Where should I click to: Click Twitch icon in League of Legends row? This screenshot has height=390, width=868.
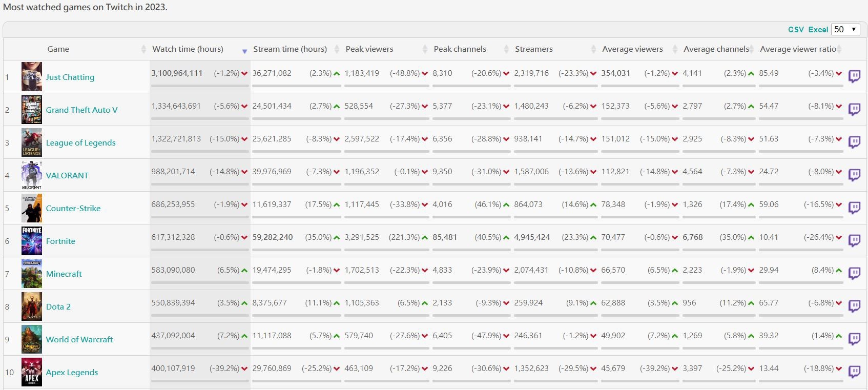tap(854, 142)
